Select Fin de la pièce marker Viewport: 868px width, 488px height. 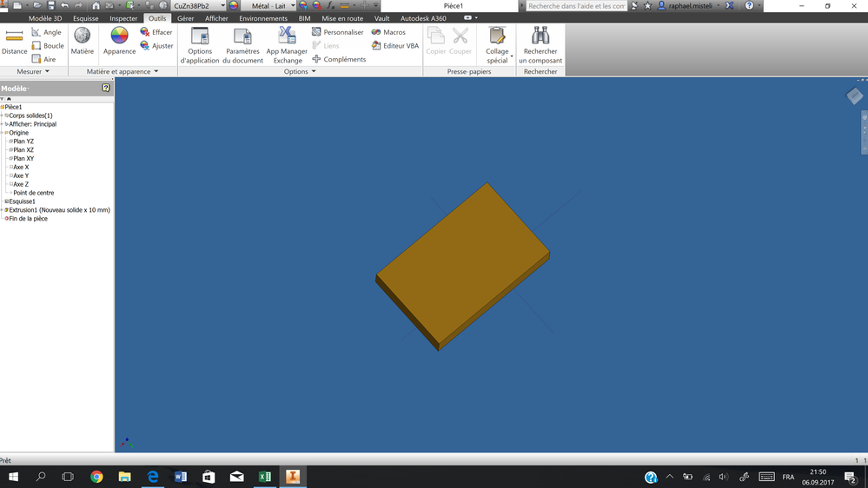coord(28,219)
